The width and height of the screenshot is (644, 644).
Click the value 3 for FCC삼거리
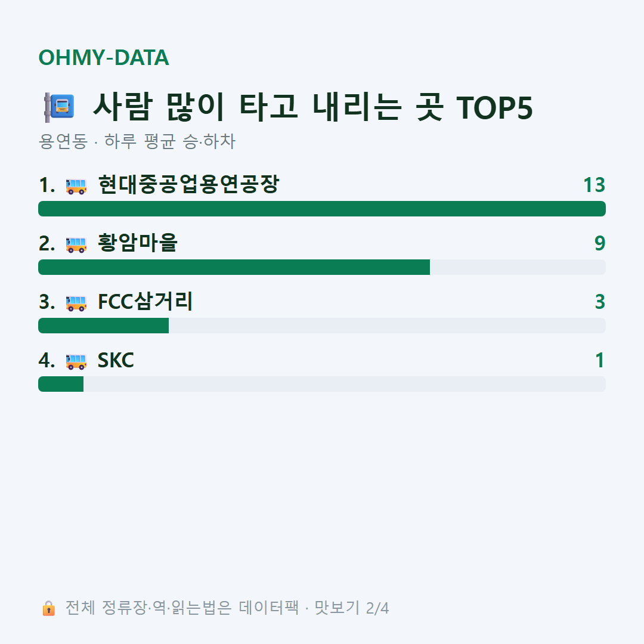tap(600, 302)
